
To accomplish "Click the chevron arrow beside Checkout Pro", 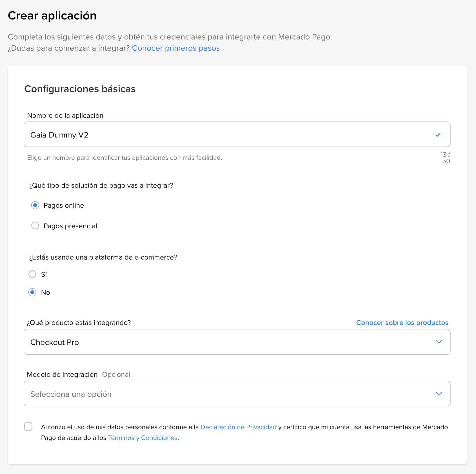I will click(x=439, y=342).
